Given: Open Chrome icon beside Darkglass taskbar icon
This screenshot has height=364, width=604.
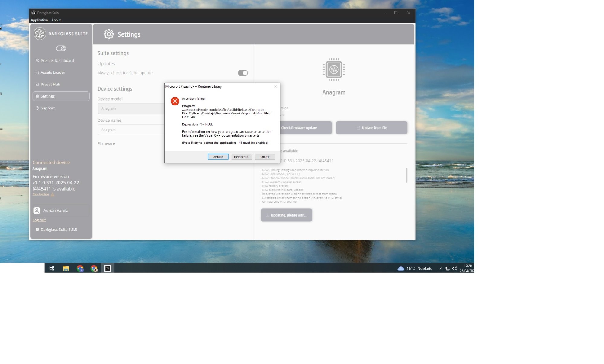Looking at the screenshot, I should 94,268.
